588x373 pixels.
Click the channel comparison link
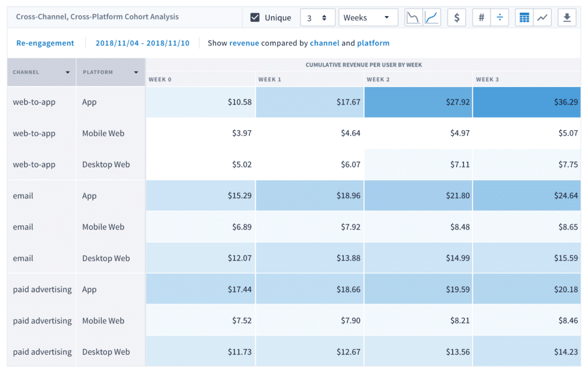pos(324,43)
